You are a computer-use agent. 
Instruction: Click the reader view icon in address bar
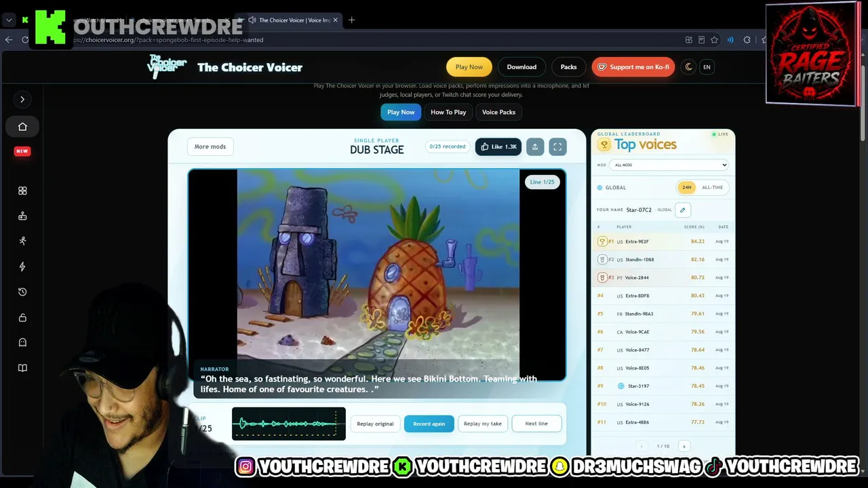click(x=701, y=40)
